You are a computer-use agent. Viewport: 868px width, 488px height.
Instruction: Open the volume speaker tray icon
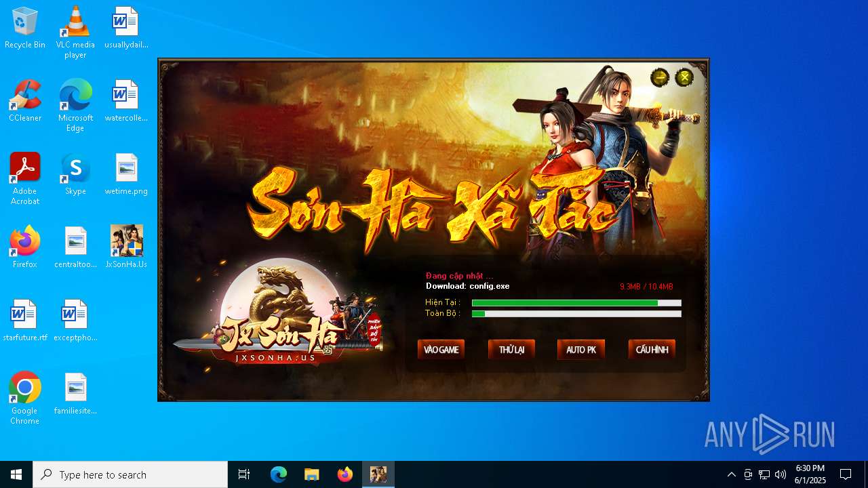pyautogui.click(x=781, y=474)
